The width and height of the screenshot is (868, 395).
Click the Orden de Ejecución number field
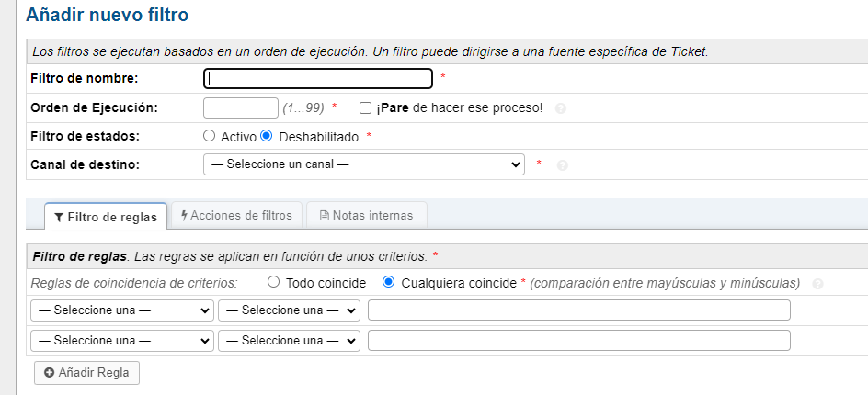click(x=240, y=108)
